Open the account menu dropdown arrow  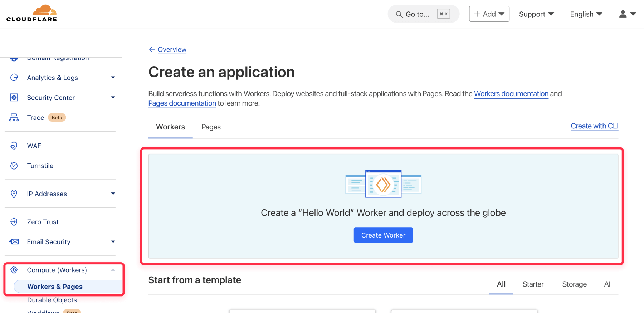tap(633, 14)
